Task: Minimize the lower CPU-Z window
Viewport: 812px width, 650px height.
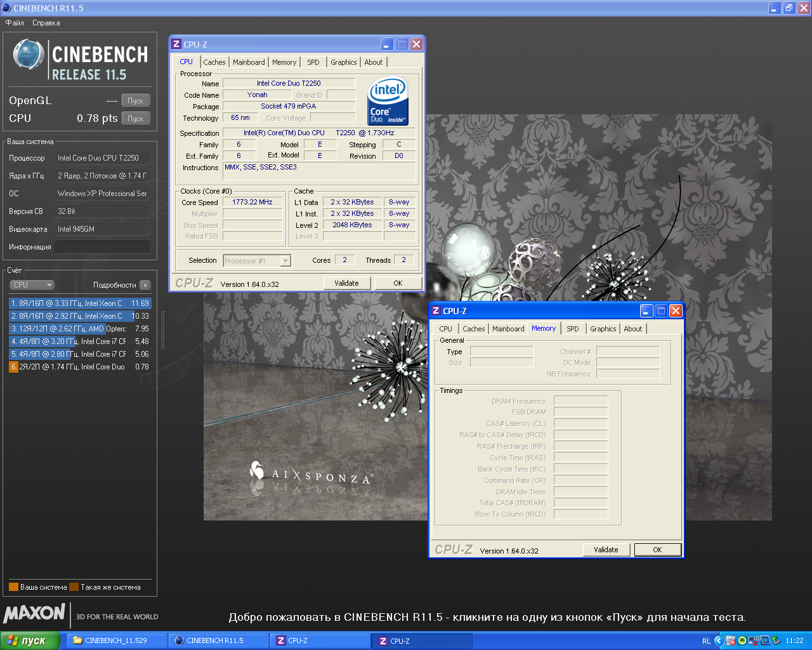Action: pos(646,311)
